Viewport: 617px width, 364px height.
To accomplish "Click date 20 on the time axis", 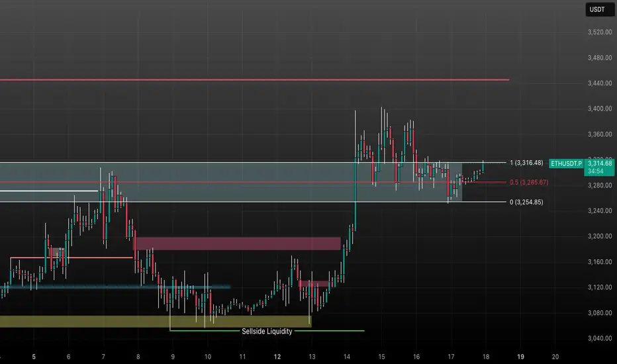I will coord(555,357).
